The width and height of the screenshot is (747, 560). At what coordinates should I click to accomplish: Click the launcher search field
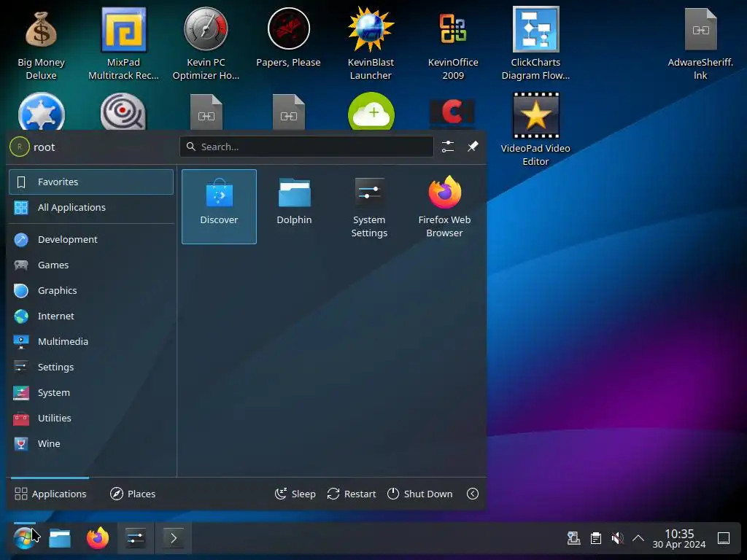[306, 147]
